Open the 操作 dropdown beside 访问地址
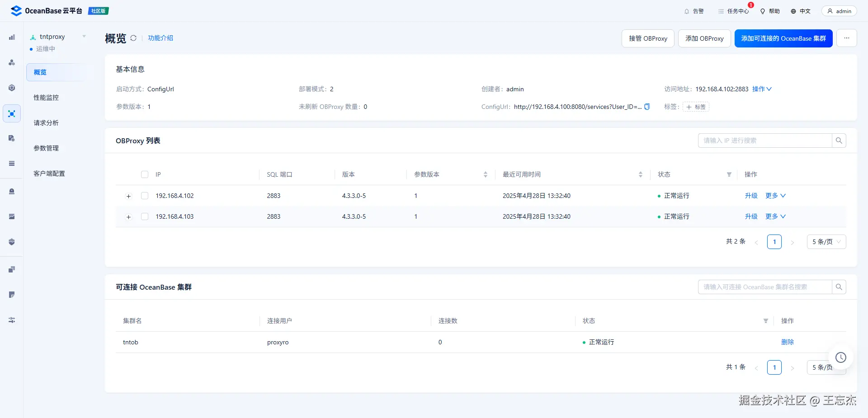Image resolution: width=868 pixels, height=418 pixels. point(762,89)
